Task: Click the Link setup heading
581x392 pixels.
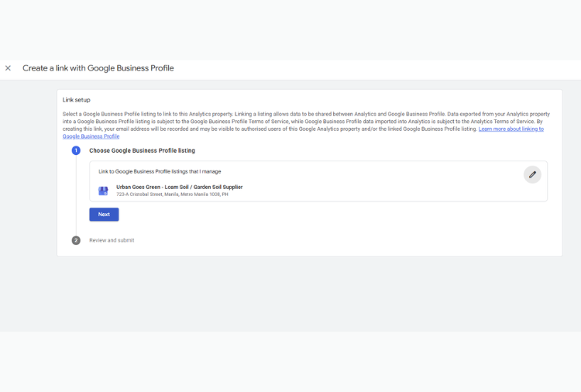Action: click(77, 100)
